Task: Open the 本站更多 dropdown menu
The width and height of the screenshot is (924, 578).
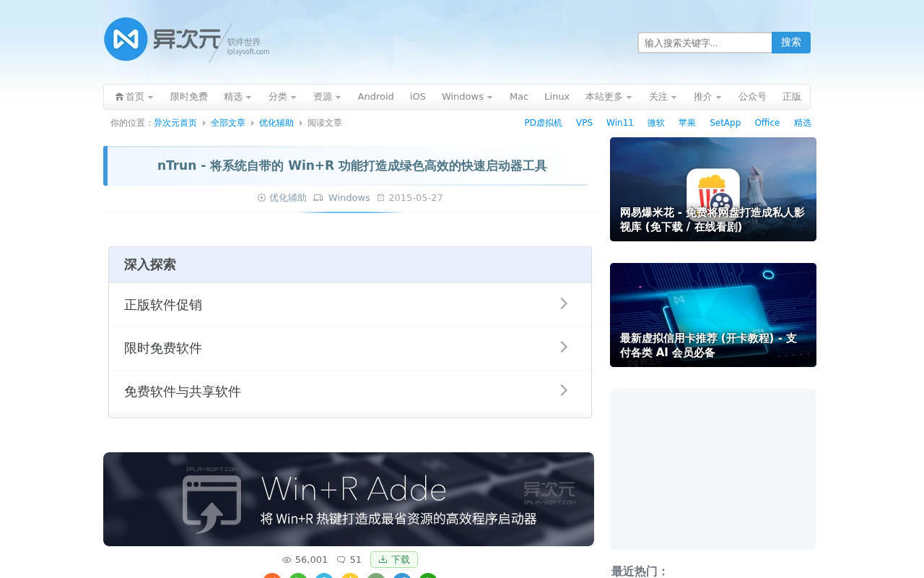Action: coord(609,97)
